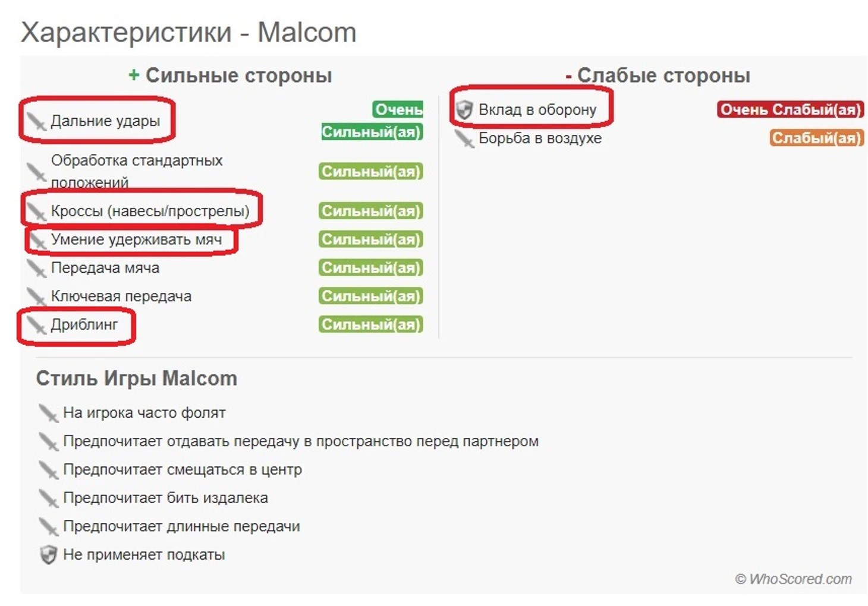Select Умение удерживать мяч entry
The height and width of the screenshot is (606, 868).
136,239
